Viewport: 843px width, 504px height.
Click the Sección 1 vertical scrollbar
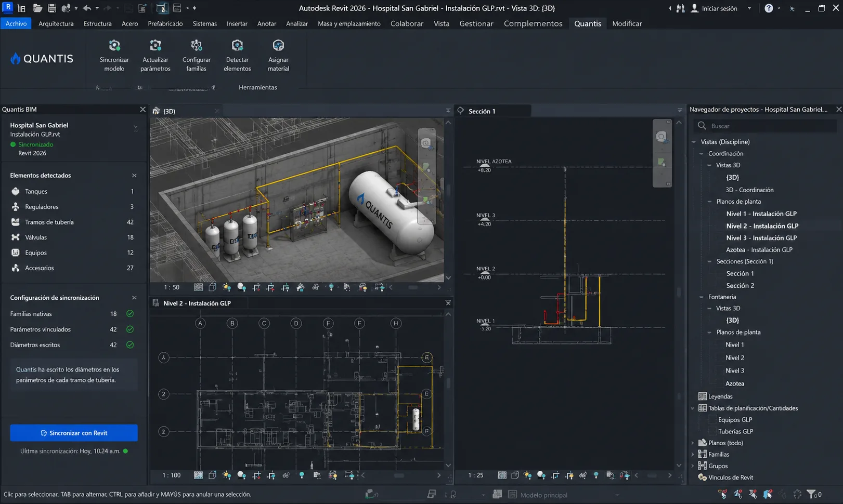(x=679, y=294)
